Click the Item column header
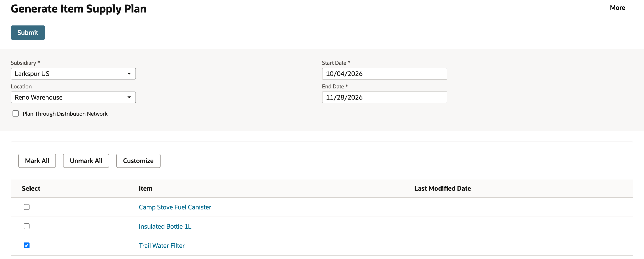Viewport: 644px width, 259px height. (x=146, y=188)
